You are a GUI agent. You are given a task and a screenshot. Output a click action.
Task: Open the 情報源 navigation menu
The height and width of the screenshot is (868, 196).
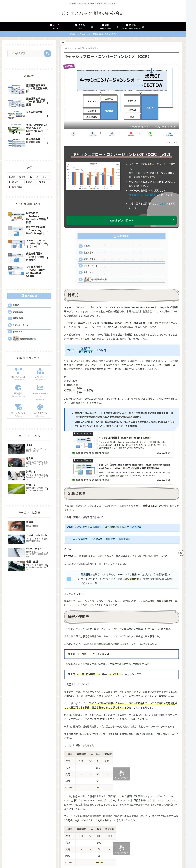tap(131, 26)
